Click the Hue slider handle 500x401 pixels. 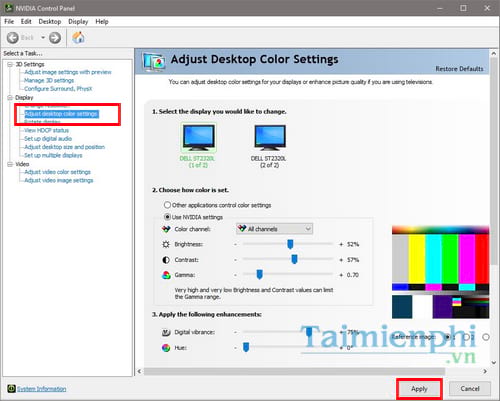click(246, 347)
